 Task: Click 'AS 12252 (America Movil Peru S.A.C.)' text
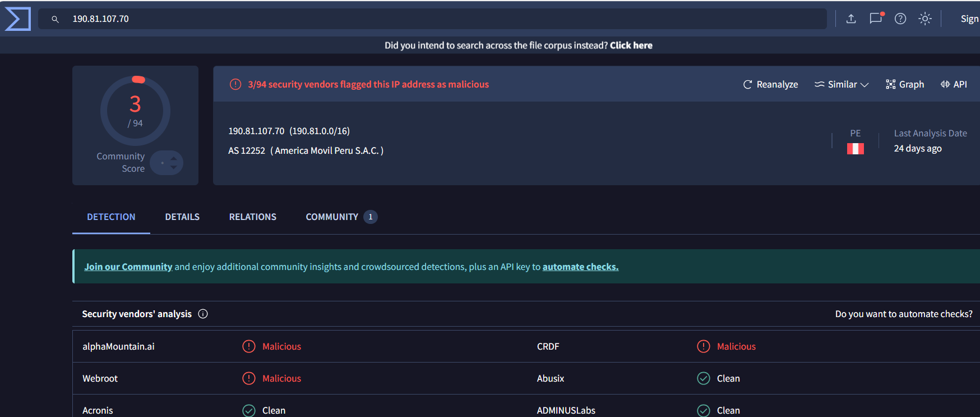306,150
